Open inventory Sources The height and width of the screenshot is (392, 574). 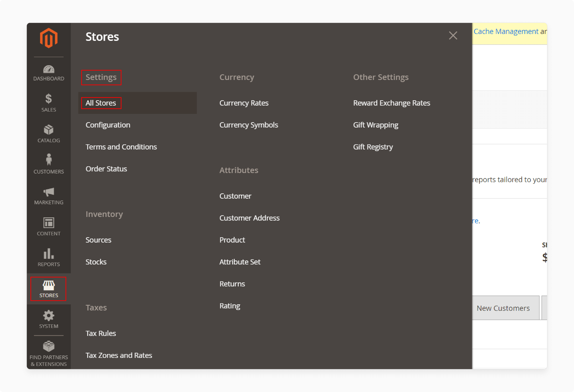point(98,240)
